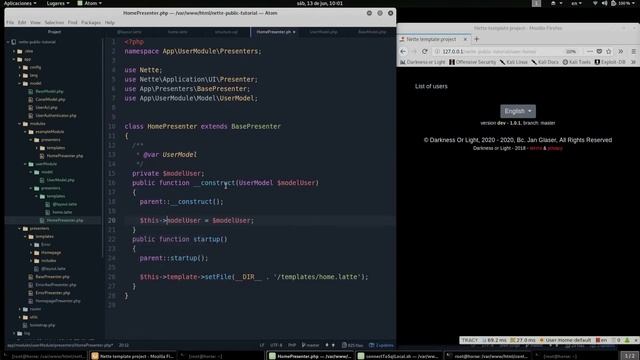
Task: Click the red nette footer link
Action: tap(536, 148)
